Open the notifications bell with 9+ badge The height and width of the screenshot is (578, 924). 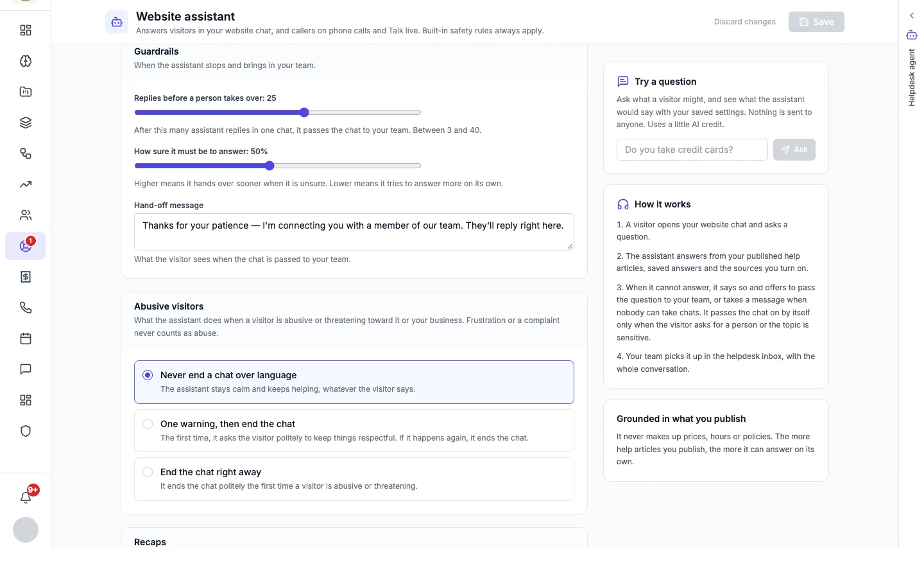pos(26,496)
